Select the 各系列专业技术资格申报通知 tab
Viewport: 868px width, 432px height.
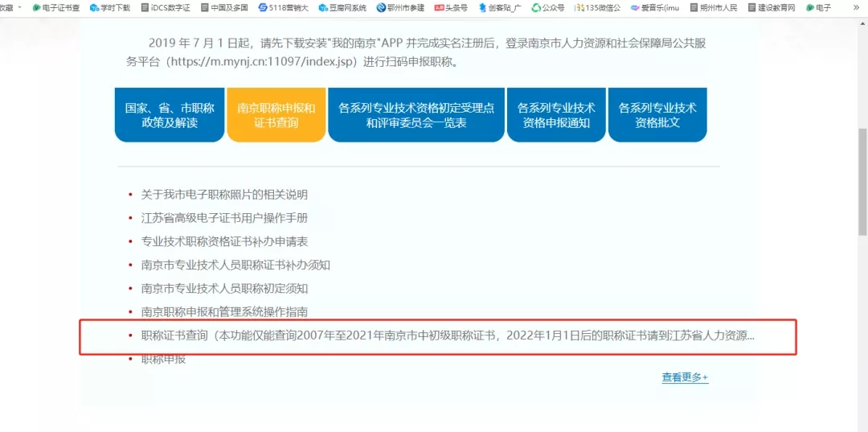(556, 115)
